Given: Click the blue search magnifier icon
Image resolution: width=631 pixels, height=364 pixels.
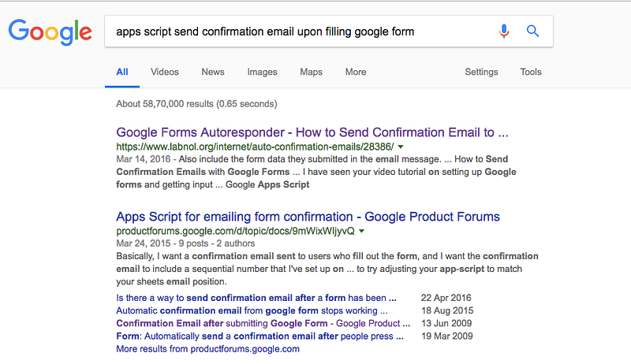Looking at the screenshot, I should [532, 32].
